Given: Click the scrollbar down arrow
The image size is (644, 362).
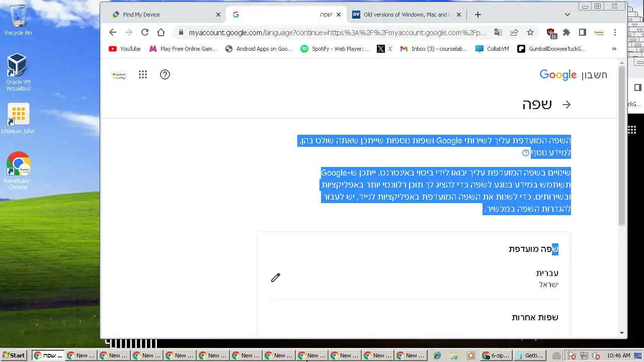Looking at the screenshot, I should point(622,333).
